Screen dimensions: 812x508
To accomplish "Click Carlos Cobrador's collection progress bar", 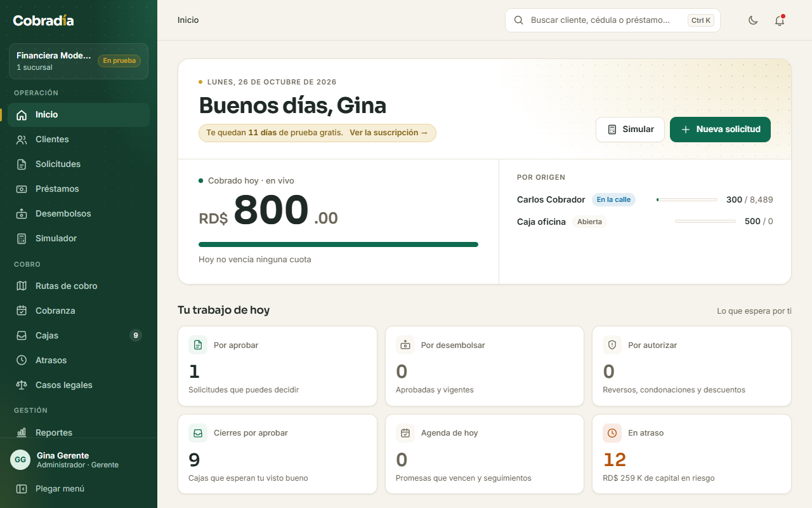I will [687, 200].
